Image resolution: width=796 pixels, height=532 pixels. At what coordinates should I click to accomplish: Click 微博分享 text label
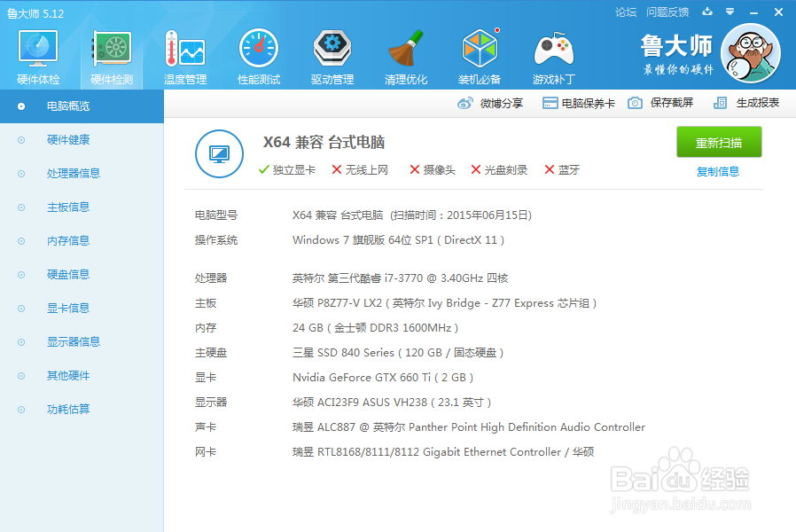(x=502, y=104)
